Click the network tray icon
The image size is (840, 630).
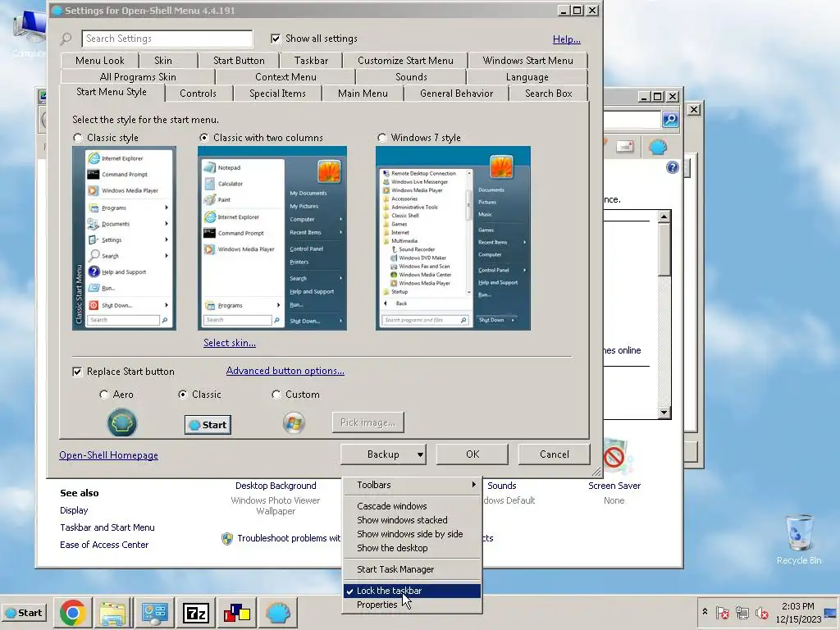pyautogui.click(x=742, y=612)
